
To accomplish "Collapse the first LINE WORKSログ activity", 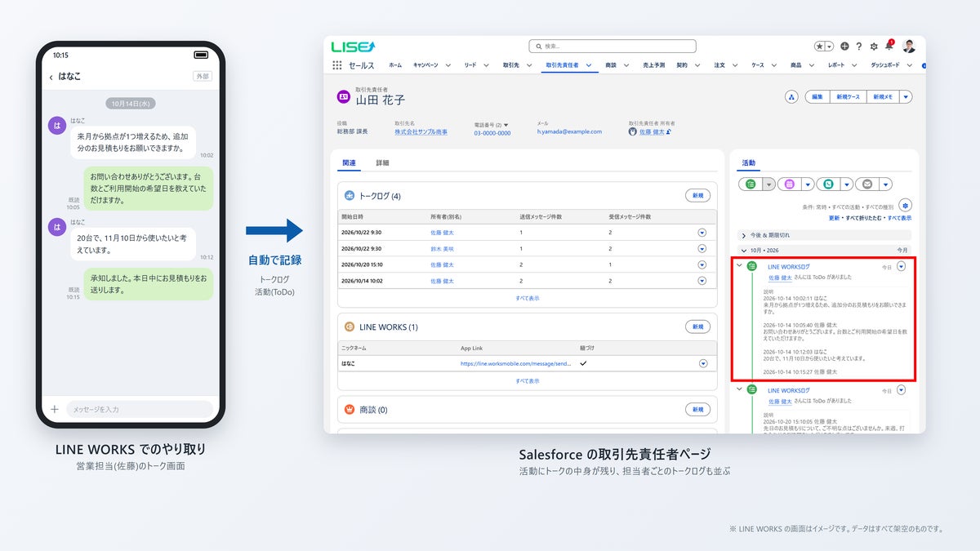I will point(739,265).
